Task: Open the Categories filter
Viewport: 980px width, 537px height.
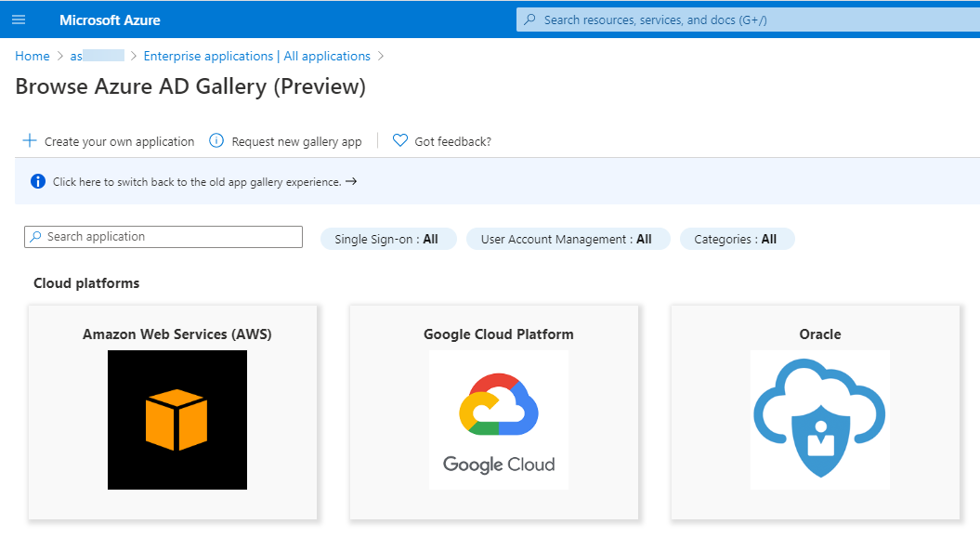Action: tap(737, 239)
